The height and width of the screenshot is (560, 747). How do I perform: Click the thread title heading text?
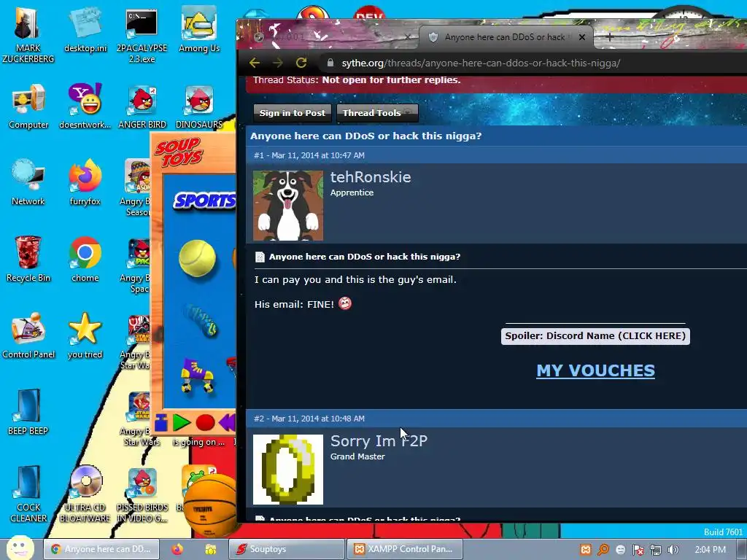(366, 136)
